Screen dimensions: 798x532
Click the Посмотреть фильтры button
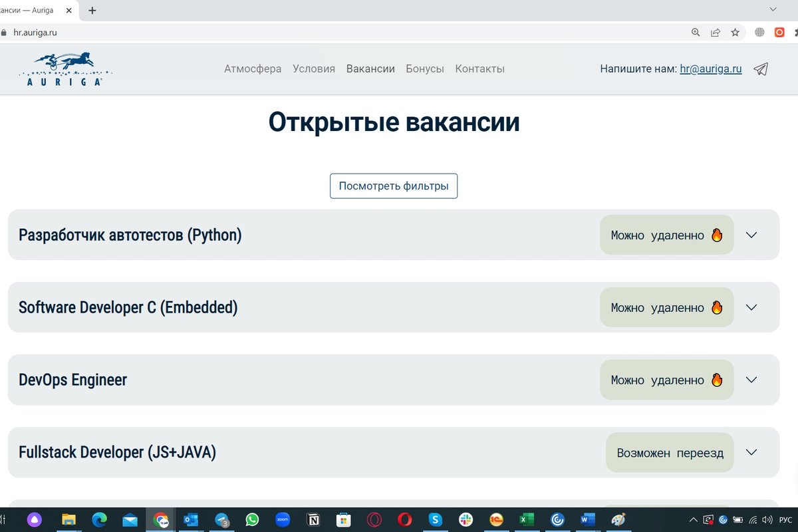click(x=394, y=186)
